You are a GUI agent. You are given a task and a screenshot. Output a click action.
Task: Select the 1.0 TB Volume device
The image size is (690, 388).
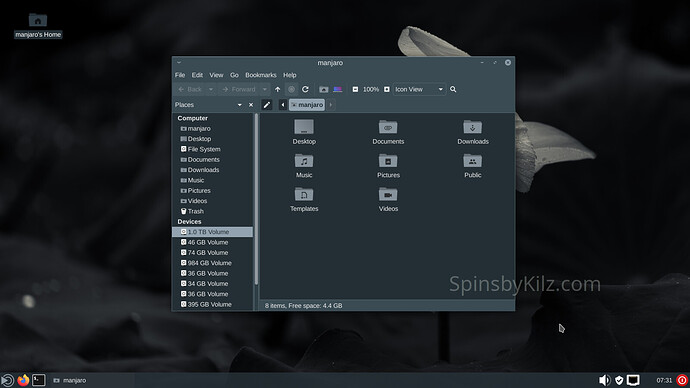point(213,232)
